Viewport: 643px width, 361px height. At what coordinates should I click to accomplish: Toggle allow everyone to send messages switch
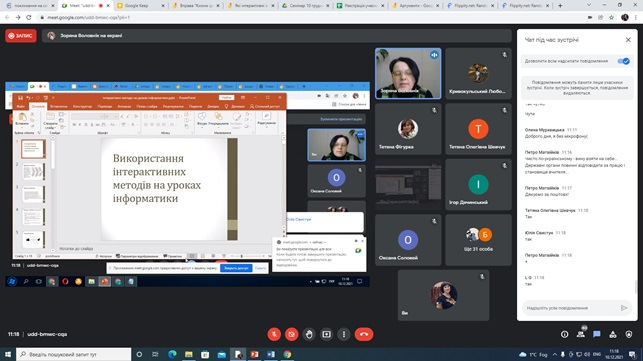point(623,61)
